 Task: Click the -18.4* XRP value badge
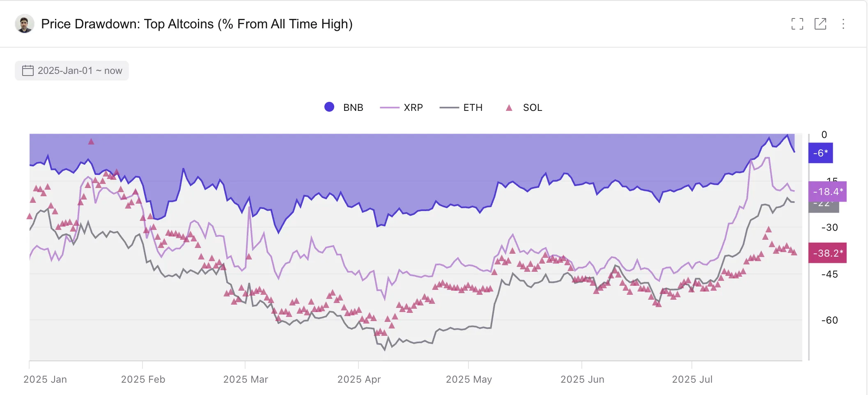[x=827, y=191]
